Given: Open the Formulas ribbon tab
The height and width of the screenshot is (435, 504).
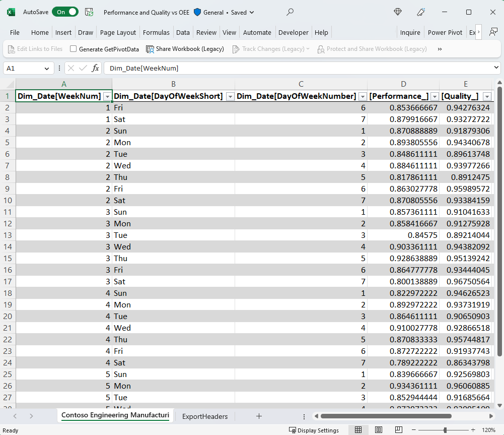Looking at the screenshot, I should (156, 32).
